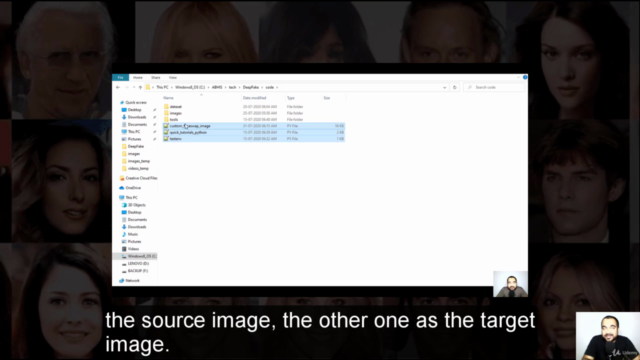Screen dimensions: 640x360
Task: Open BACKUP (F:) drive in sidebar
Action: coord(138,271)
